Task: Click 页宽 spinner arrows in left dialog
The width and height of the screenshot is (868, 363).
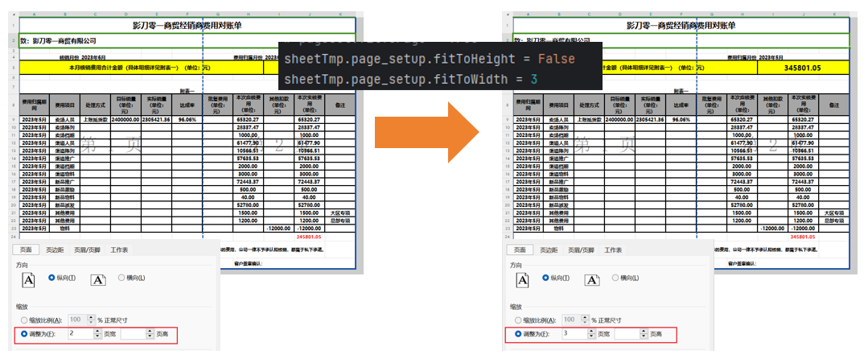Action: click(x=97, y=333)
